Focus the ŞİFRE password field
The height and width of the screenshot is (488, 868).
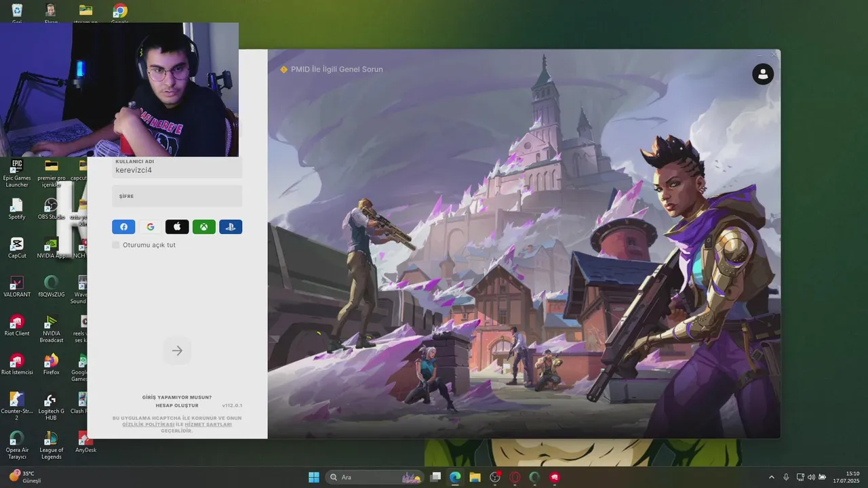[177, 196]
